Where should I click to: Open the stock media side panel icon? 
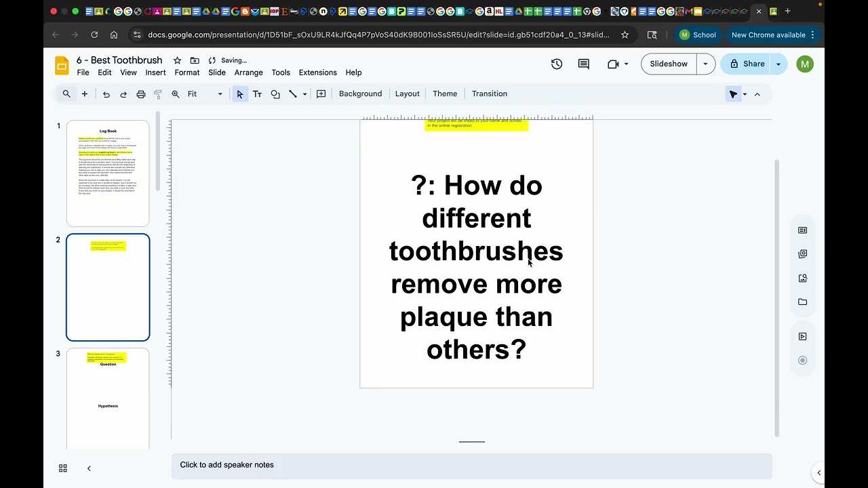[x=803, y=254]
